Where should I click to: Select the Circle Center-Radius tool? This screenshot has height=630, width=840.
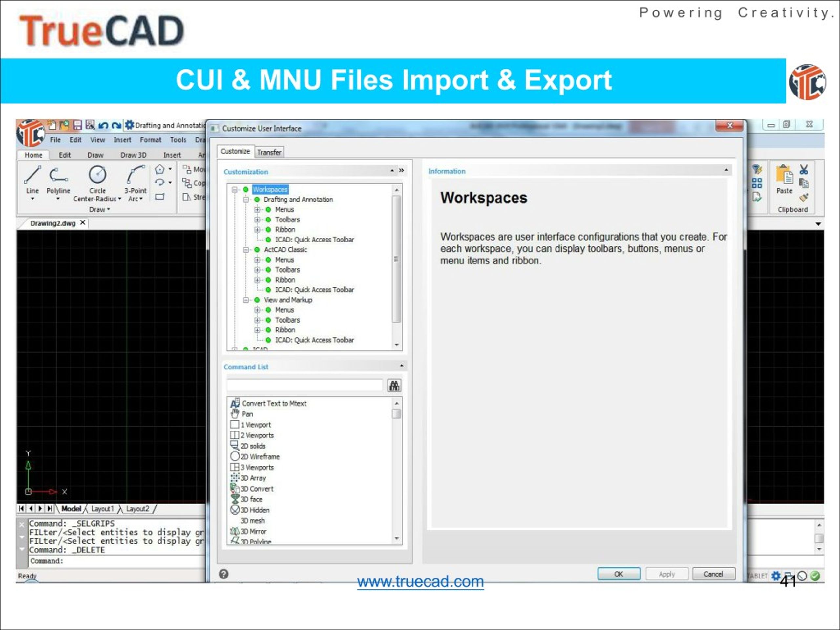[97, 183]
